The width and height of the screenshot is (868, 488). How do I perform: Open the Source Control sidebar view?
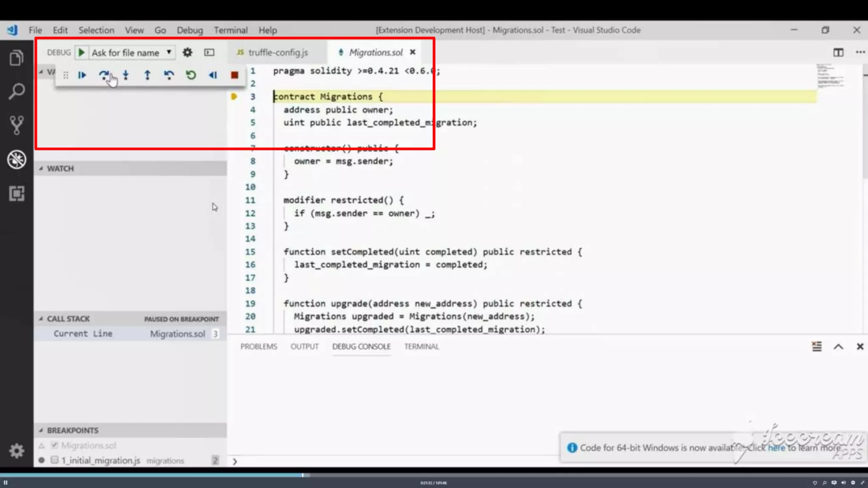17,125
